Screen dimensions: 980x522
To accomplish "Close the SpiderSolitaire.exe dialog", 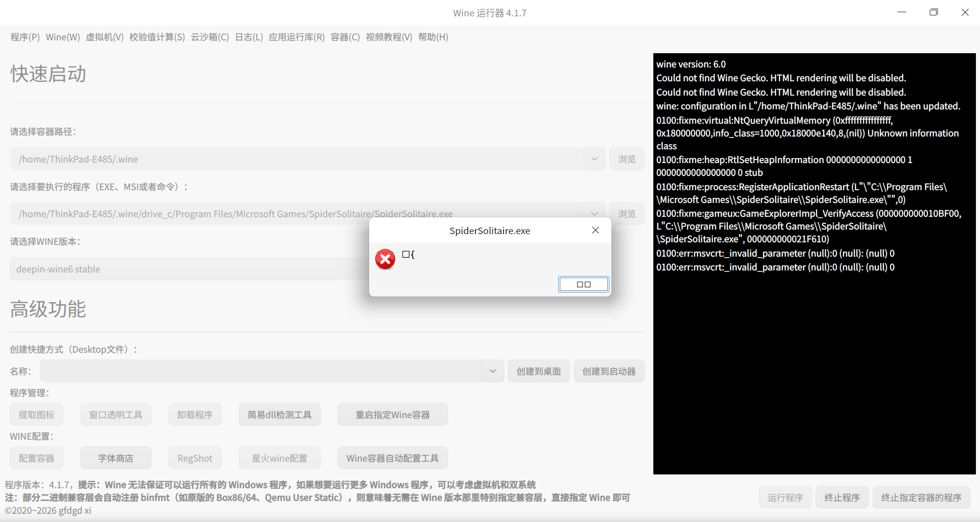I will click(x=595, y=230).
